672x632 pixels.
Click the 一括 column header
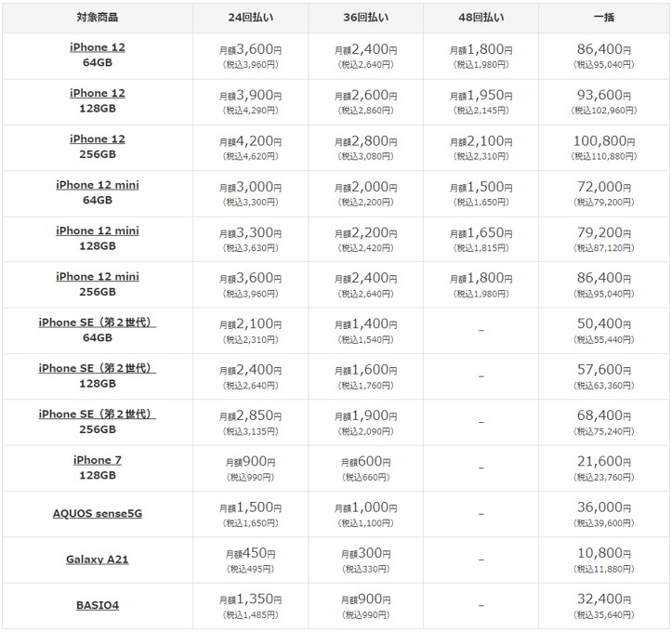[604, 18]
